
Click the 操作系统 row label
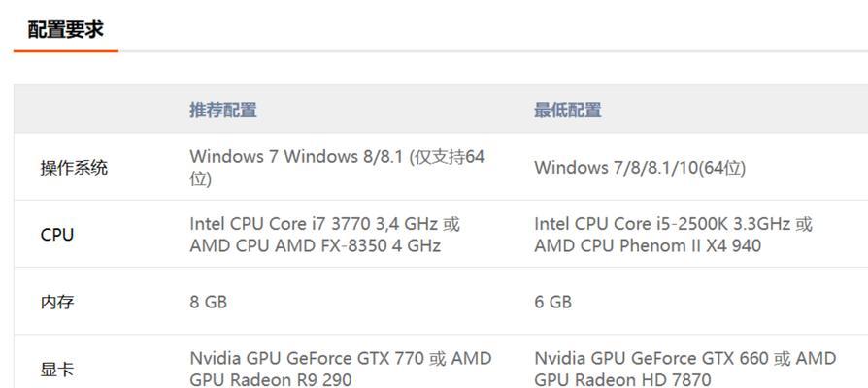[74, 168]
